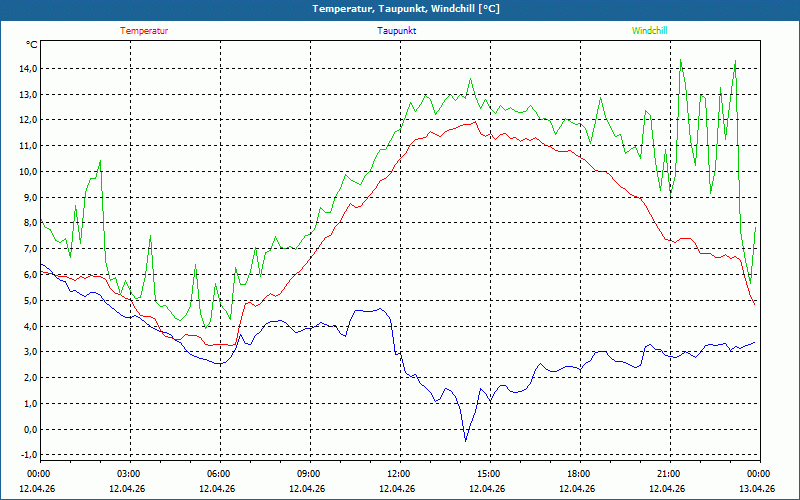Click the -1,0 y-axis value label
This screenshot has width=800, height=500.
click(x=27, y=456)
